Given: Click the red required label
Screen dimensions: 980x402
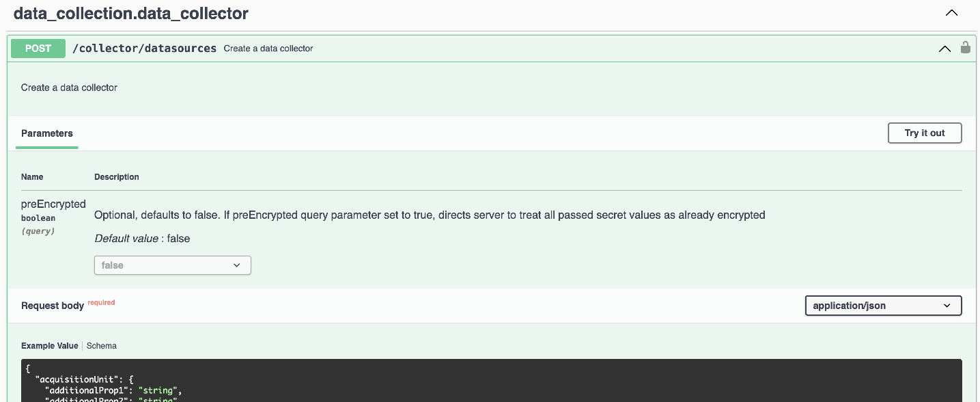Looking at the screenshot, I should point(101,302).
